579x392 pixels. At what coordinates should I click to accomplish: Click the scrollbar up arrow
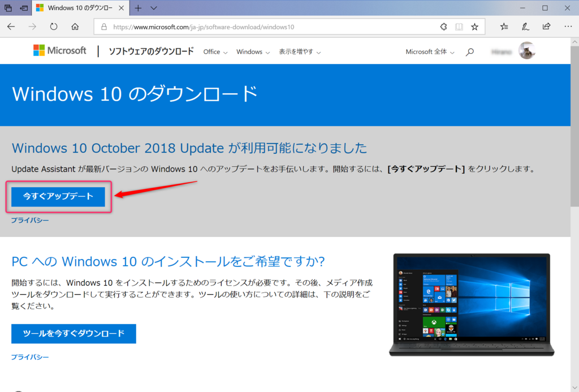pos(574,42)
